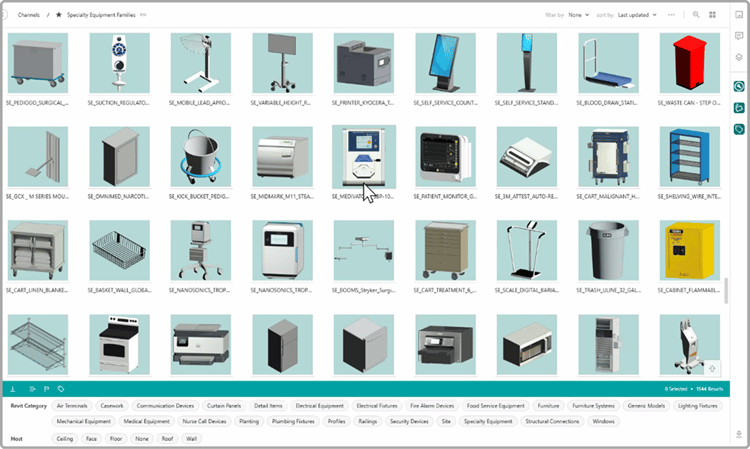Click the teal chat icon in sidebar
This screenshot has width=750, height=449.
[x=739, y=108]
